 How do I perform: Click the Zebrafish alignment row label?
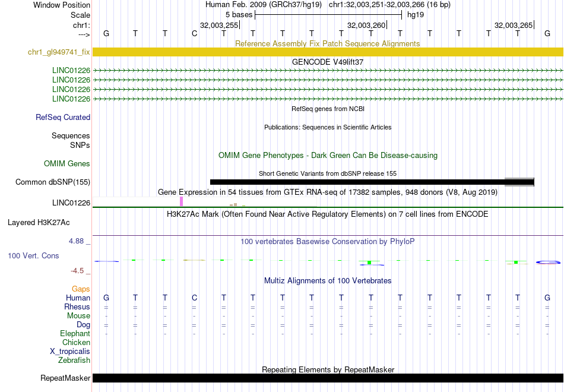tap(74, 360)
